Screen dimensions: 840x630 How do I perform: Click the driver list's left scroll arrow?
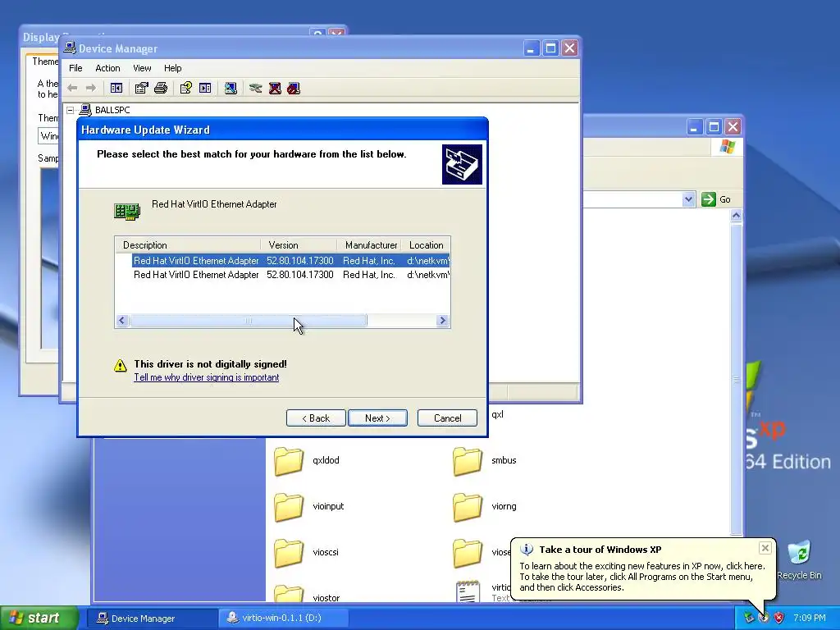click(x=122, y=321)
